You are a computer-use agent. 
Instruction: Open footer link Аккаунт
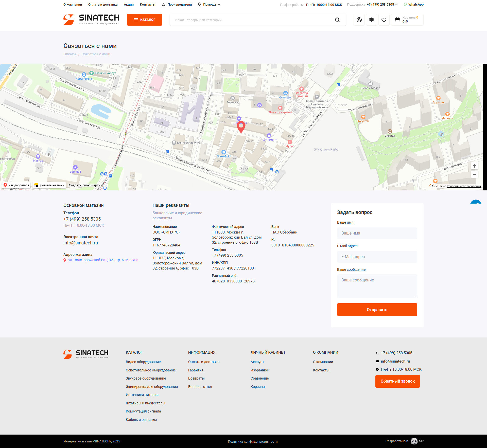(257, 362)
